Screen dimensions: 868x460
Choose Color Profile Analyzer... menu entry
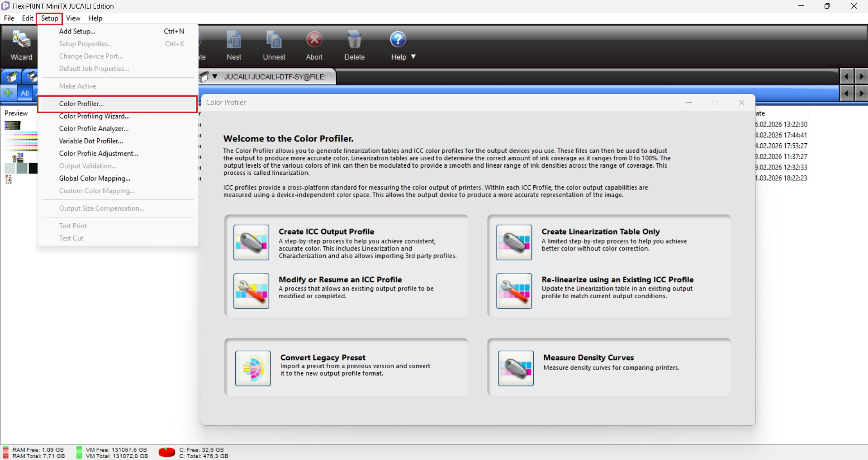click(119, 129)
